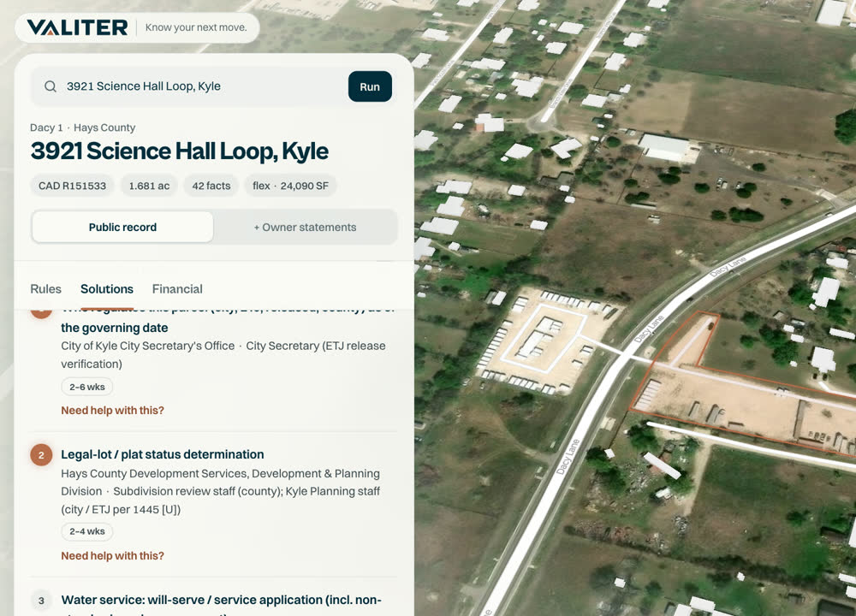Click the Know your next move tagline

(x=196, y=27)
